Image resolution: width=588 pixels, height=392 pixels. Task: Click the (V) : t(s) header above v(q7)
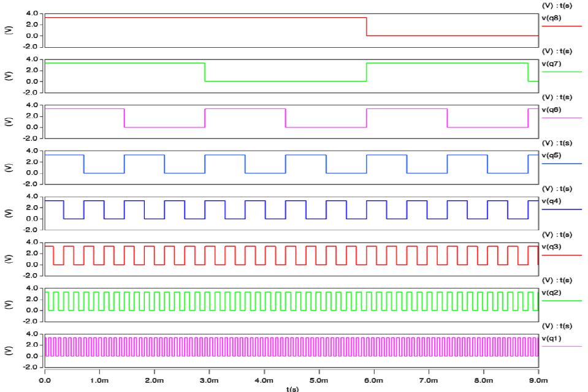coord(557,51)
